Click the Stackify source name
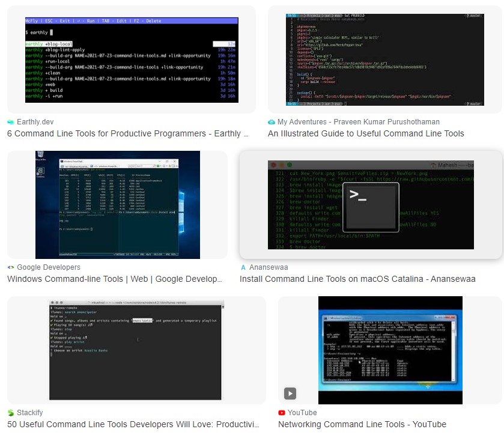Screen dimensions: 504x435 pos(30,413)
